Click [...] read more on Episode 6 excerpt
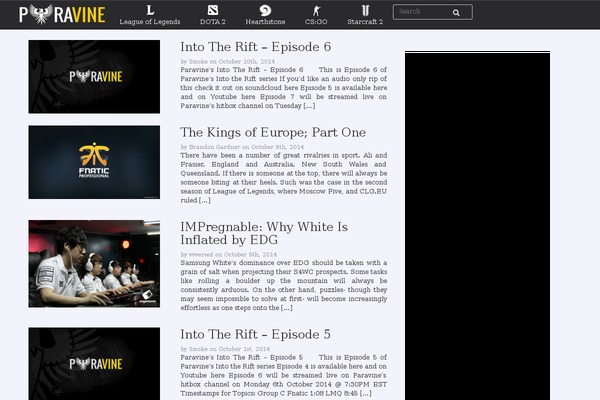Viewport: 600px width, 400px height. 309,106
